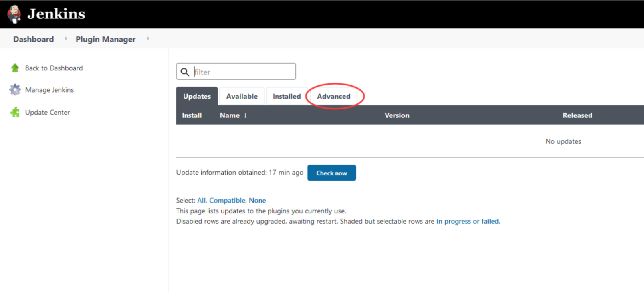Click the green Back to Dashboard arrow icon
The height and width of the screenshot is (292, 644).
pos(15,68)
